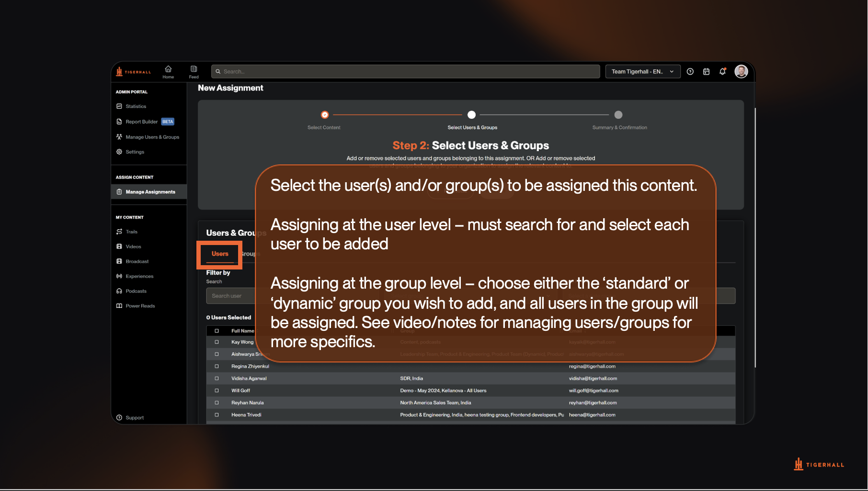The width and height of the screenshot is (868, 491).
Task: Click the BETA badge next to Report Builder
Action: tap(168, 122)
